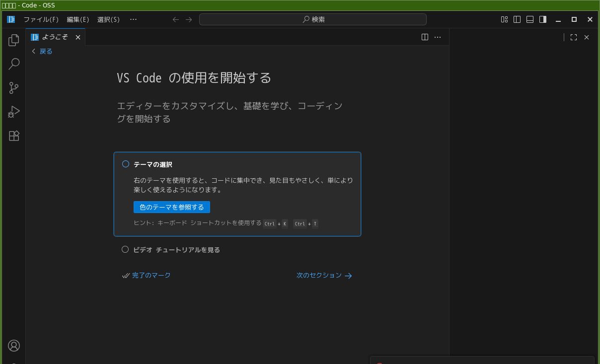This screenshot has width=600, height=364.
Task: Toggle the secondary side bar
Action: 543,19
